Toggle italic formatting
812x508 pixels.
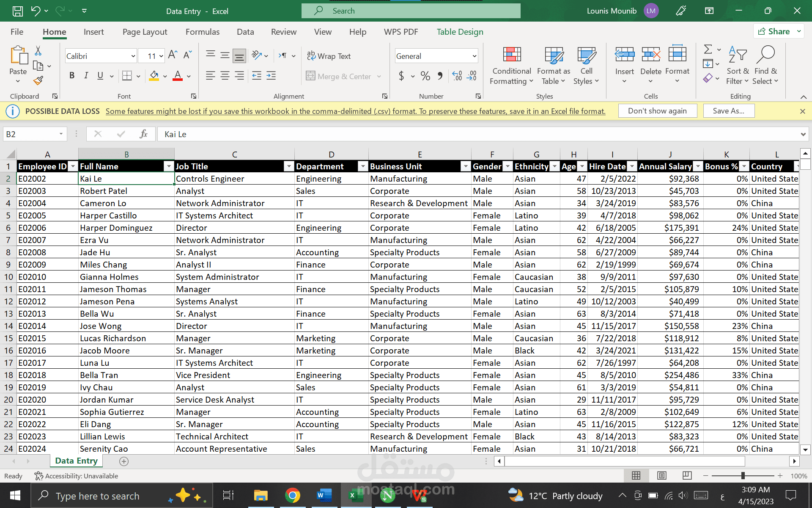tap(86, 76)
